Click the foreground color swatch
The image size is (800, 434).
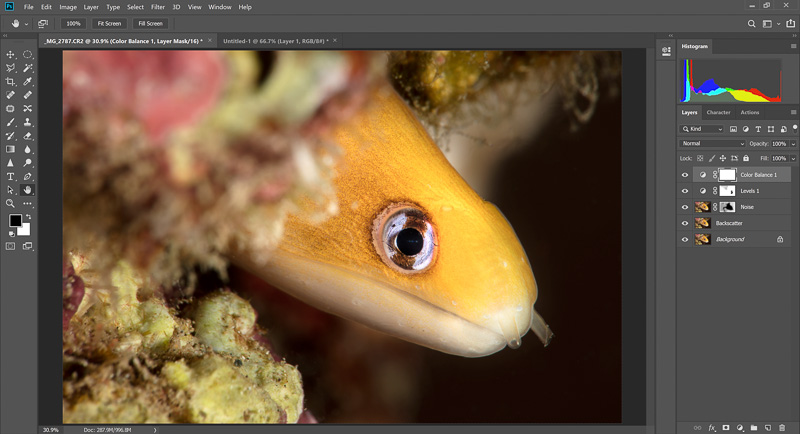click(x=15, y=220)
